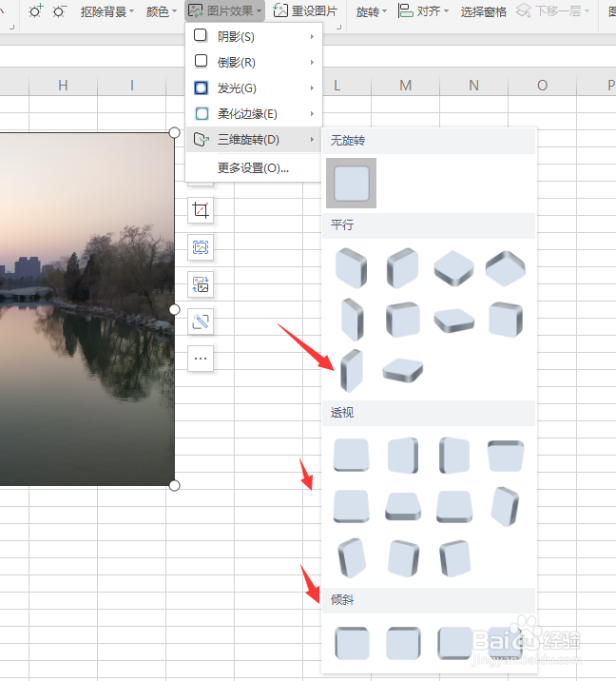
Task: Pick the second 透视 preset in row one
Action: tap(403, 456)
